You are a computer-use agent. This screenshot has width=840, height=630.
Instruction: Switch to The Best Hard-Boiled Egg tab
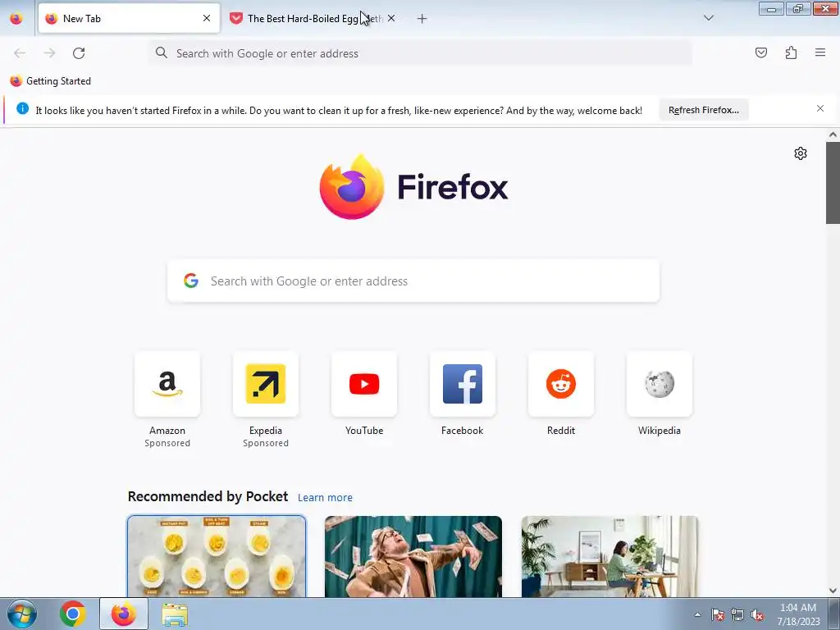[314, 18]
